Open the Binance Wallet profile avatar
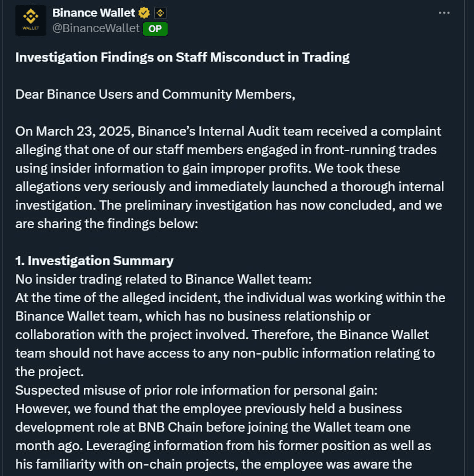This screenshot has width=474, height=476. (31, 20)
